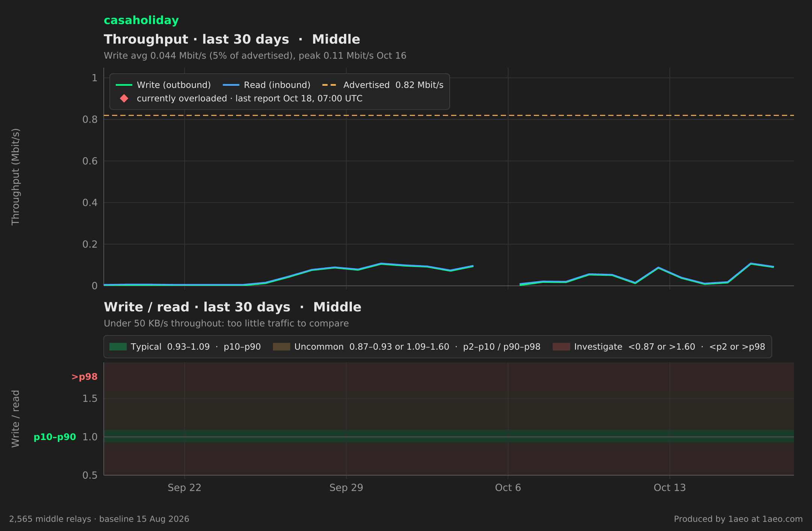The height and width of the screenshot is (531, 812).
Task: Click the Oct 6 date tick
Action: point(508,488)
